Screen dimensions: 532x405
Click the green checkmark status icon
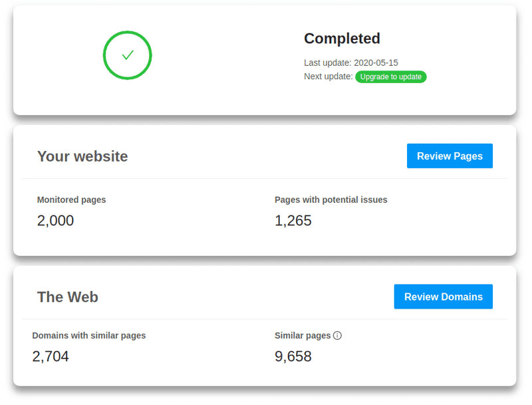127,56
